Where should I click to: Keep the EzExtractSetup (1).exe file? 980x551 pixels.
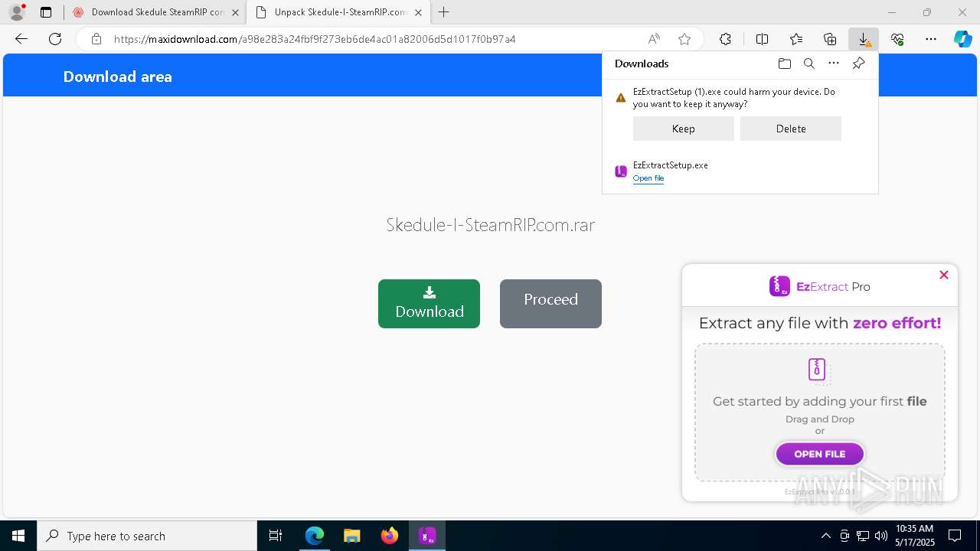[x=683, y=129]
